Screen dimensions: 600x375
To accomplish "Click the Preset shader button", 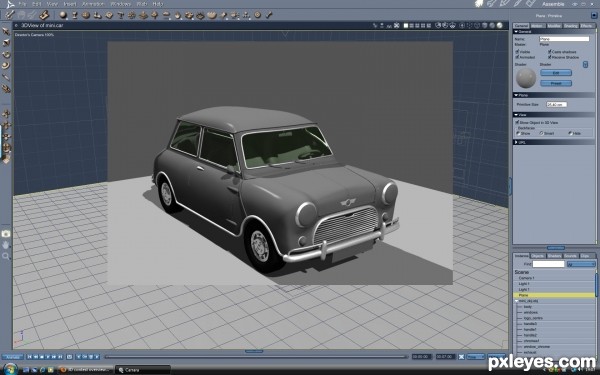I will pyautogui.click(x=556, y=83).
